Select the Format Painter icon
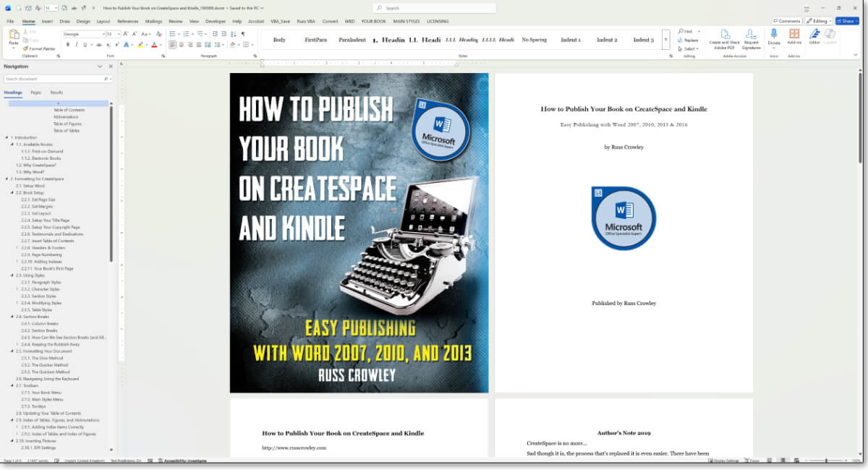 tap(25, 48)
